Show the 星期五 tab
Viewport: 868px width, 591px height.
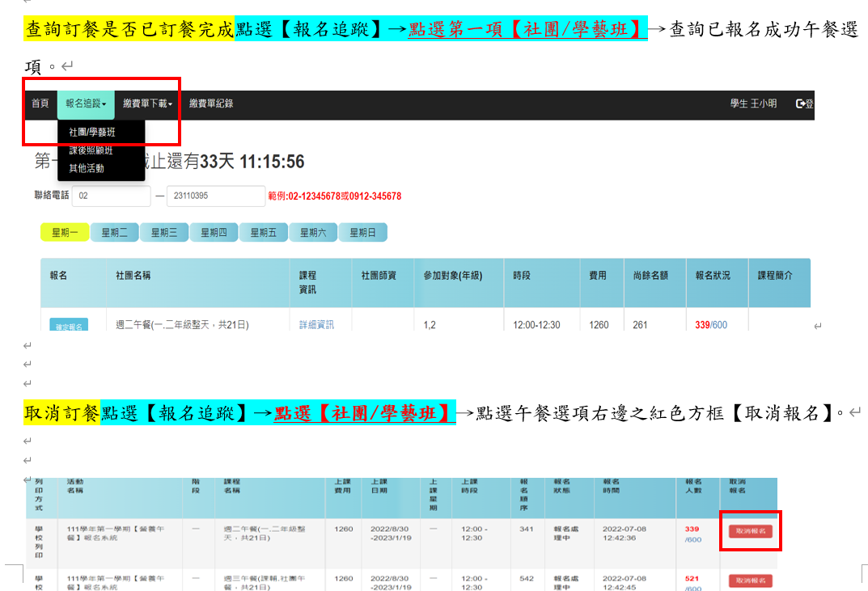(x=263, y=233)
